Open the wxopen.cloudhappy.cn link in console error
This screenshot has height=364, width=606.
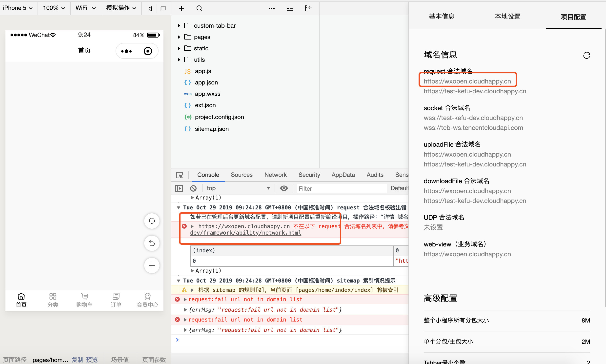244,226
